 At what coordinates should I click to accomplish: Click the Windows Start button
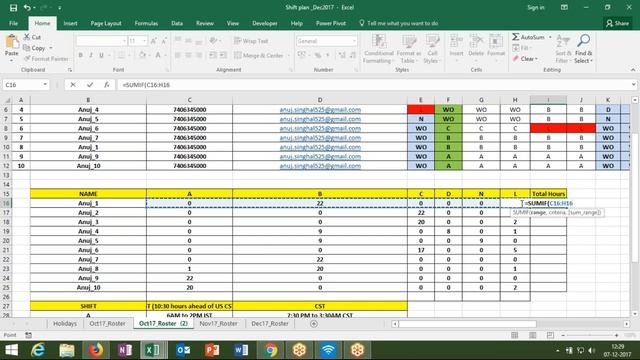coord(11,350)
